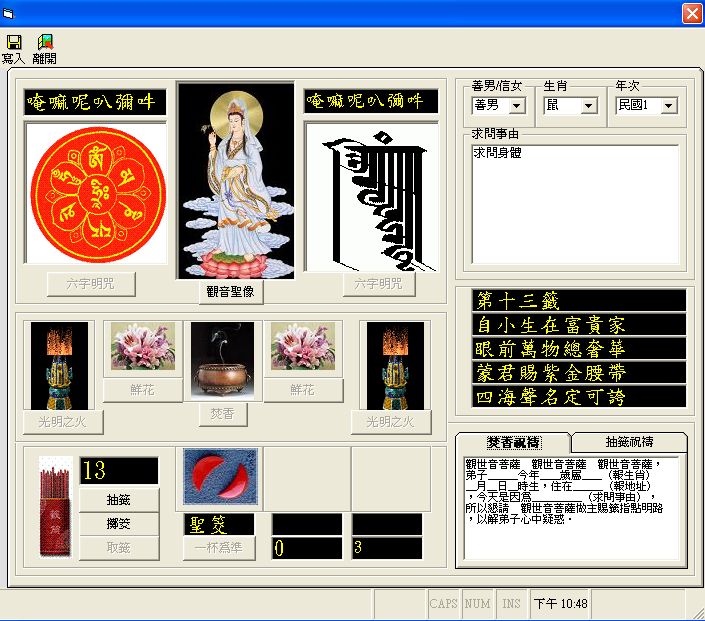Click the 觀音聖像 button
This screenshot has height=621, width=705.
coord(236,292)
